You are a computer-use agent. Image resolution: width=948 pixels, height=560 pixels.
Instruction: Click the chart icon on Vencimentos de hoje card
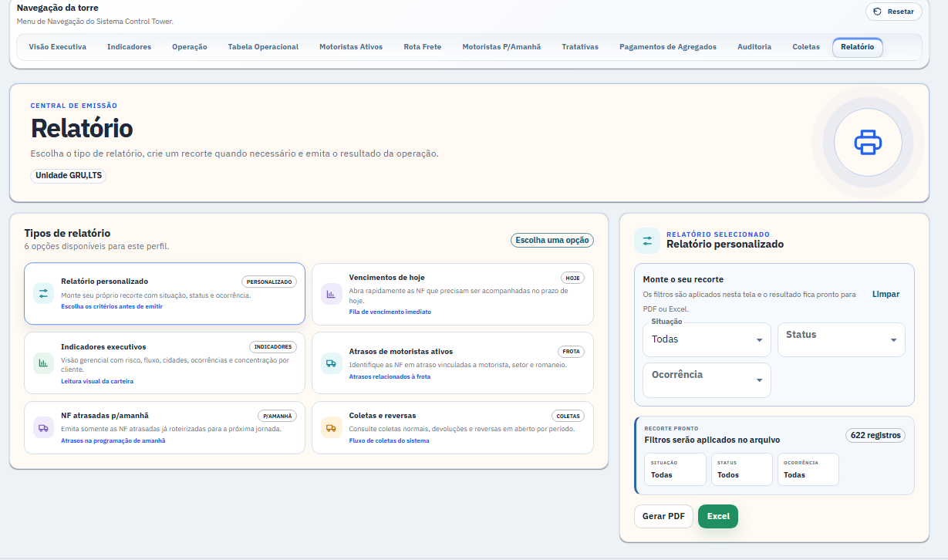click(x=331, y=294)
